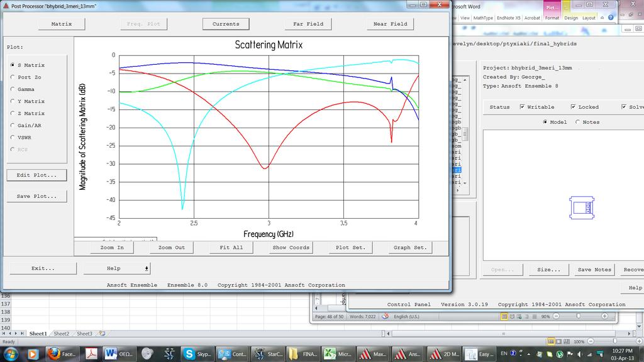Open the MathType tab in Word
The image size is (644, 362).
[x=483, y=18]
